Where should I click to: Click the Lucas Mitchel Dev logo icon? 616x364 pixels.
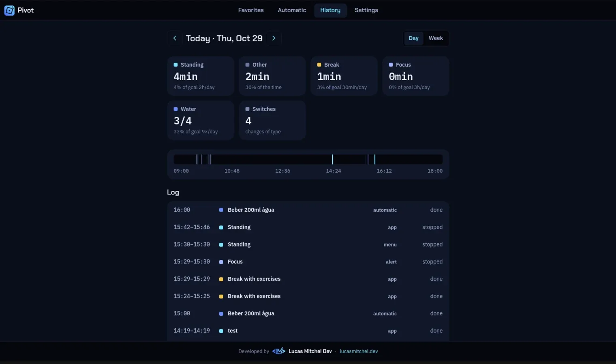pos(279,351)
